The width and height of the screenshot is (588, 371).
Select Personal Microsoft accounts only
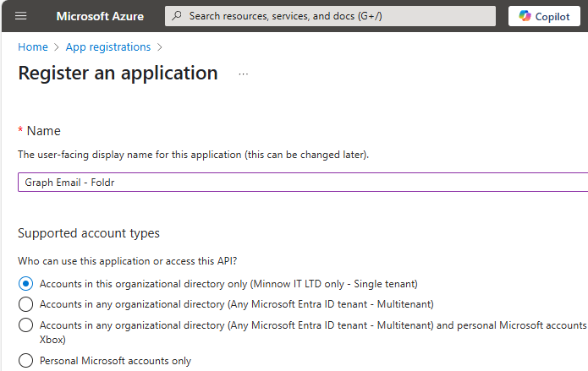click(x=25, y=361)
